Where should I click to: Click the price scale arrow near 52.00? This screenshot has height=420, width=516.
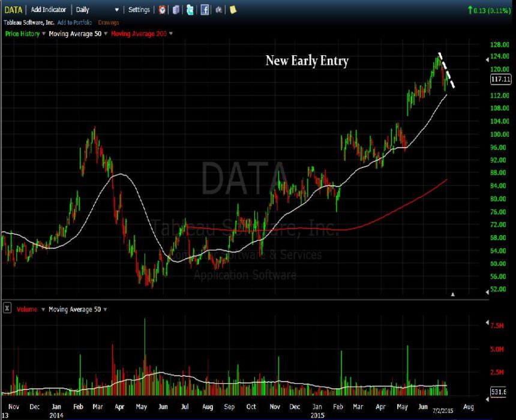487,292
